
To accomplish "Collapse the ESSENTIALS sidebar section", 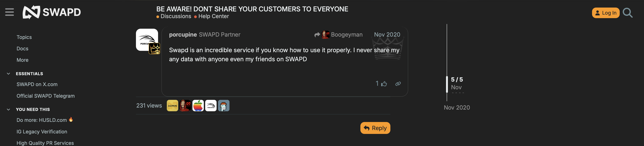I will coord(9,74).
